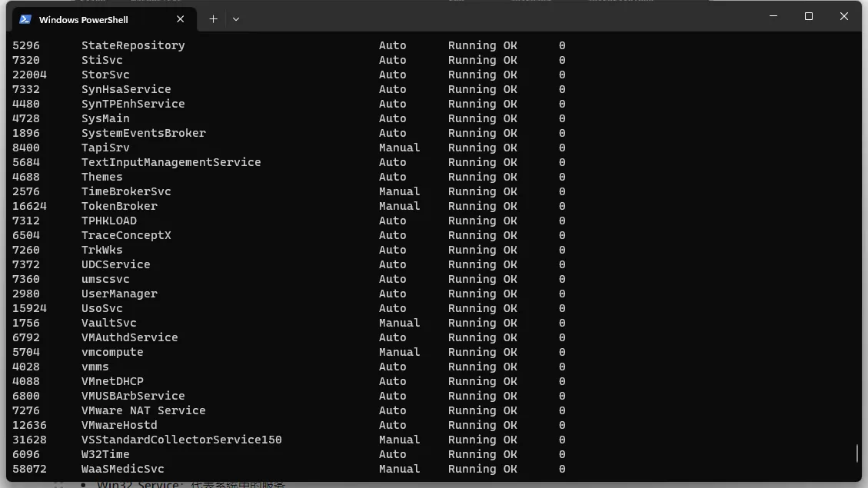
Task: Click the VMnetDHCP service name
Action: click(x=112, y=381)
